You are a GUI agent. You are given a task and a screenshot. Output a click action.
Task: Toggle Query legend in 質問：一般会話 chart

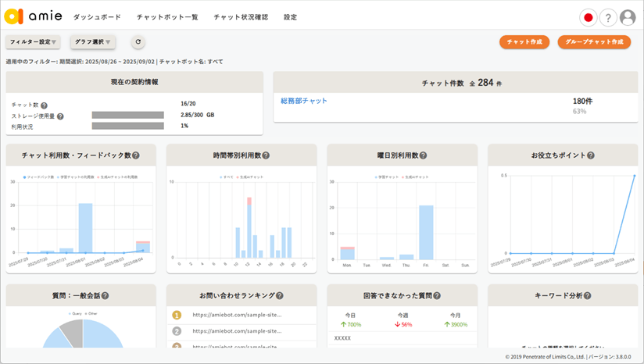[x=74, y=314]
